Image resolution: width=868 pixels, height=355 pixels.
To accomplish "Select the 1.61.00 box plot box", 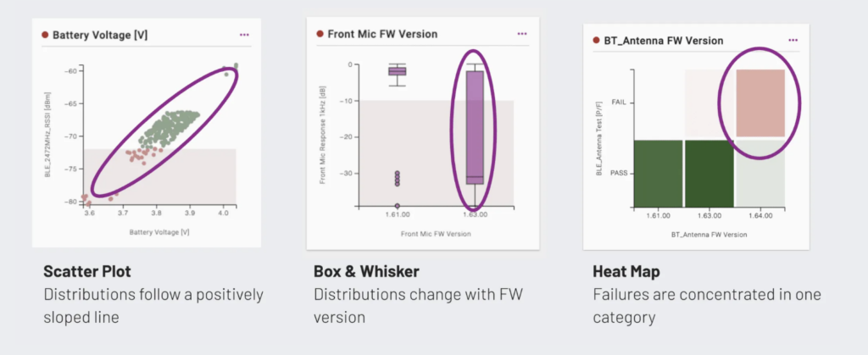I will pos(397,71).
